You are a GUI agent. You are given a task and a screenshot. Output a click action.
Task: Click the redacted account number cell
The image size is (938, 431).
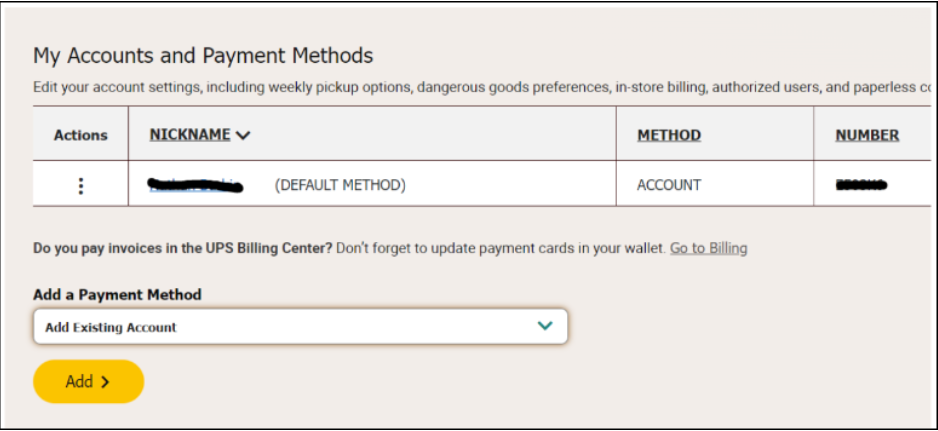click(862, 185)
